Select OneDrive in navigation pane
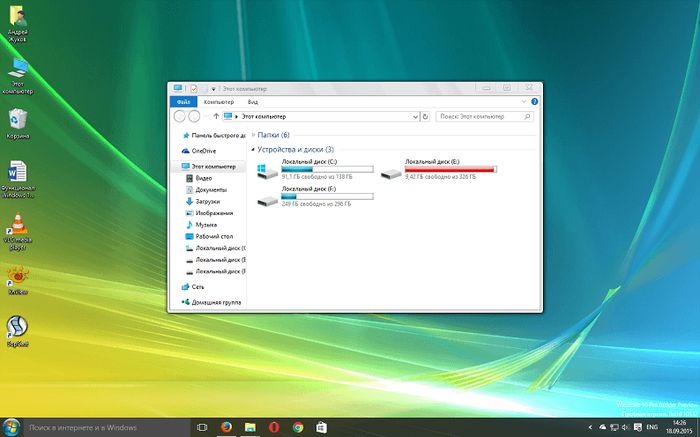 pyautogui.click(x=203, y=151)
